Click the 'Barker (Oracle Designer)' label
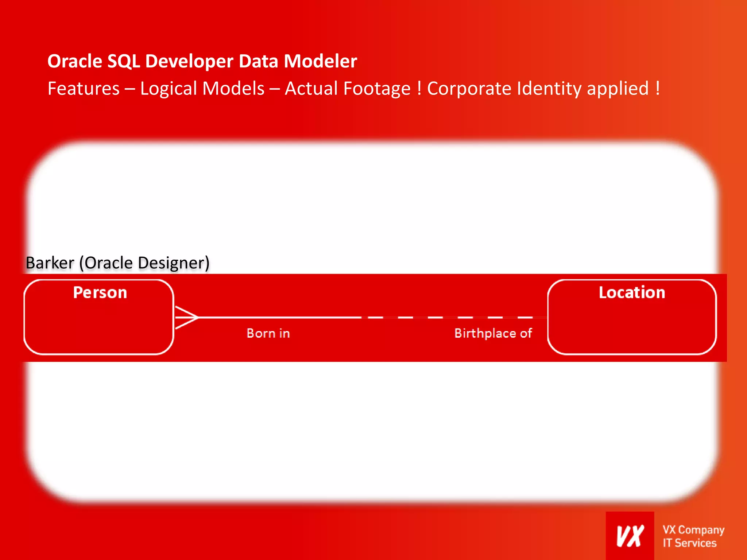 tap(117, 263)
